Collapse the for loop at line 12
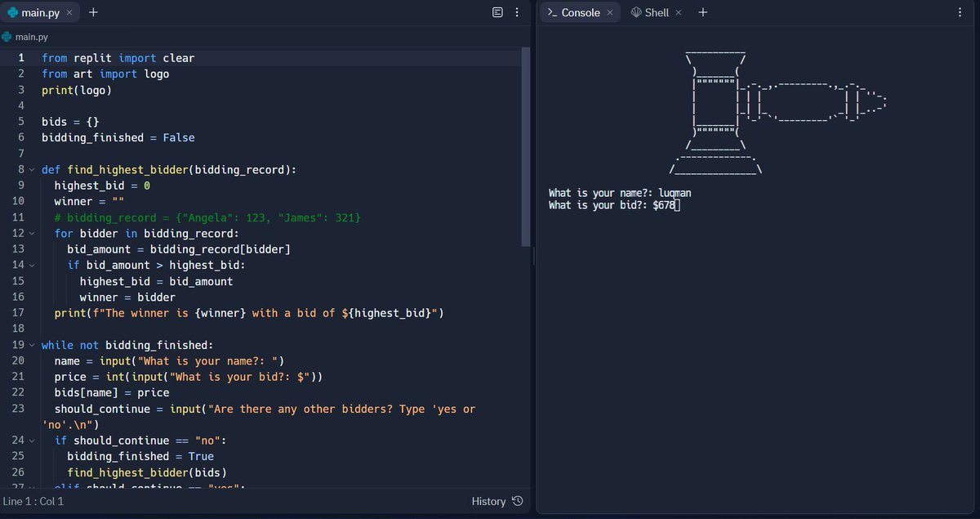This screenshot has width=980, height=519. click(x=32, y=234)
